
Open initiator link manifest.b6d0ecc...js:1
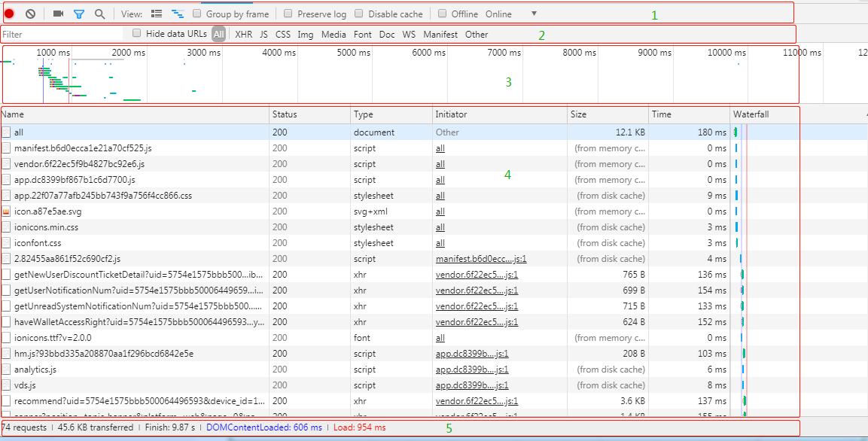[481, 259]
